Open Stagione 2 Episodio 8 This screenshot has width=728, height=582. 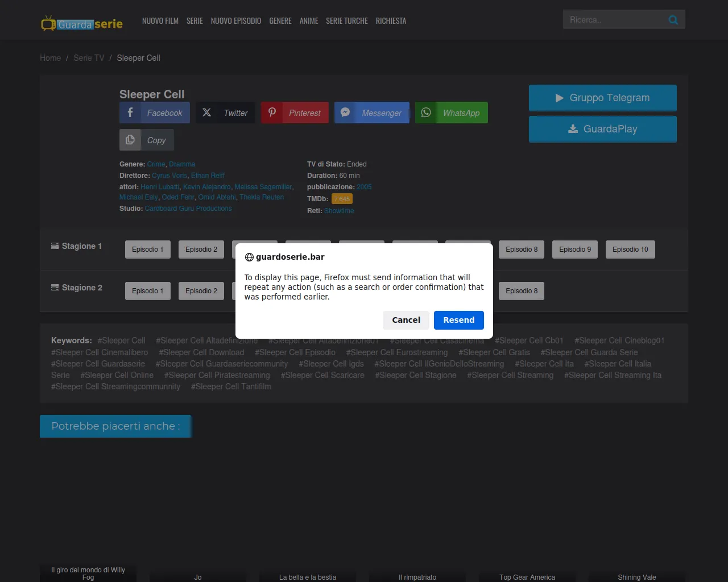[522, 291]
